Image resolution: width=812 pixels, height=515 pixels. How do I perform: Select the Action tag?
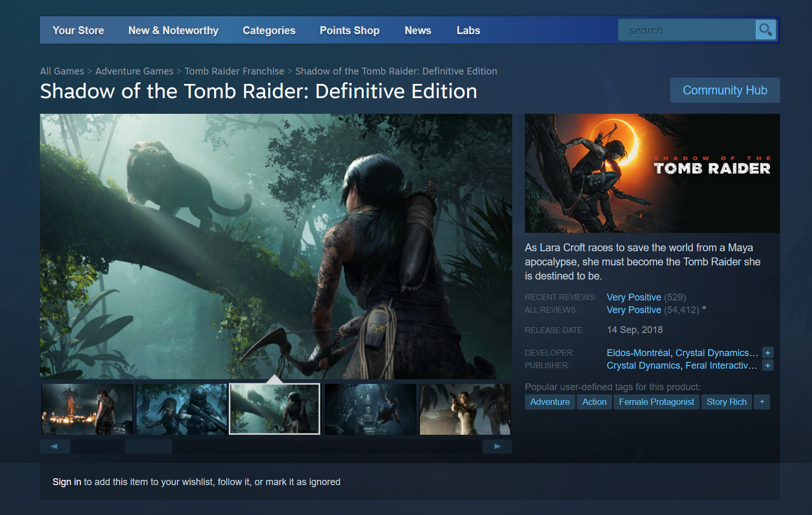[x=594, y=402]
